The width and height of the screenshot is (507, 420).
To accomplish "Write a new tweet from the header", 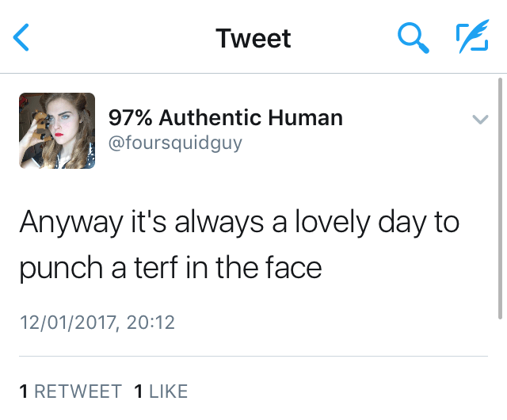I will pos(472,37).
